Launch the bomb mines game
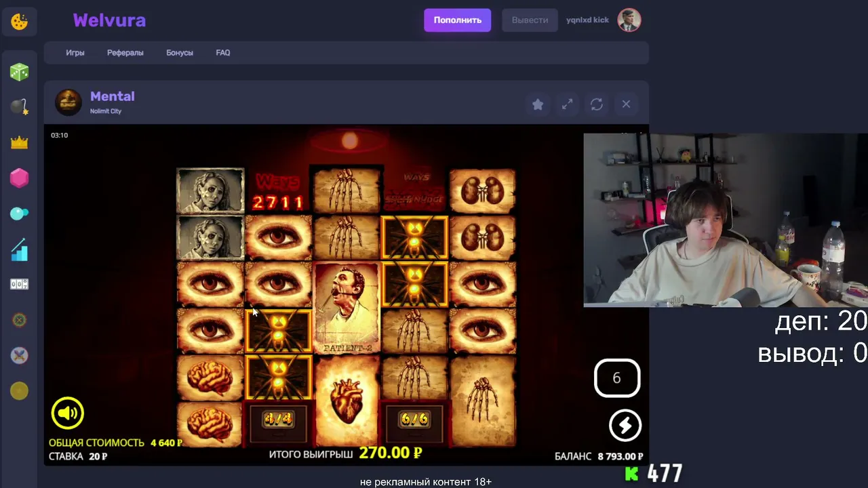The width and height of the screenshot is (868, 488). [x=19, y=107]
